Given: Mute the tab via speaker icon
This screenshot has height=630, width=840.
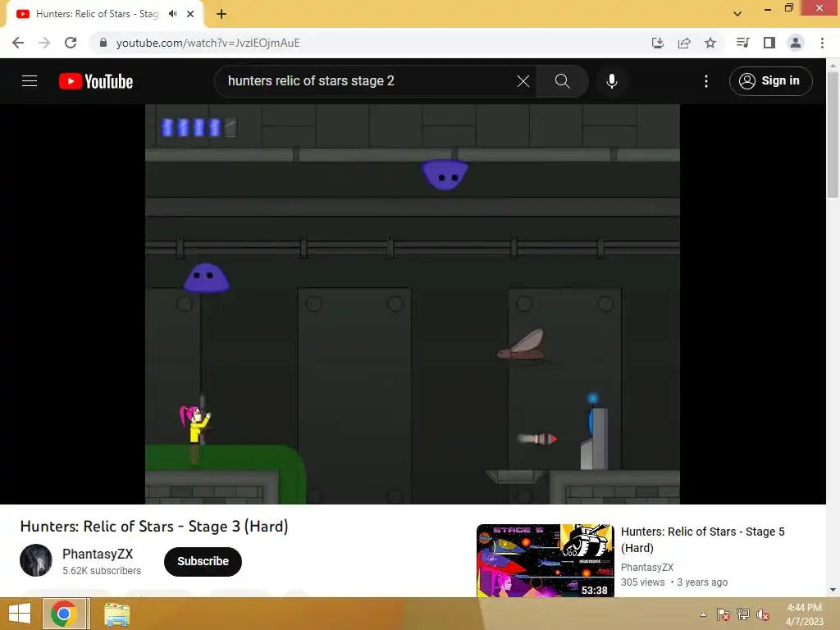Looking at the screenshot, I should point(172,14).
